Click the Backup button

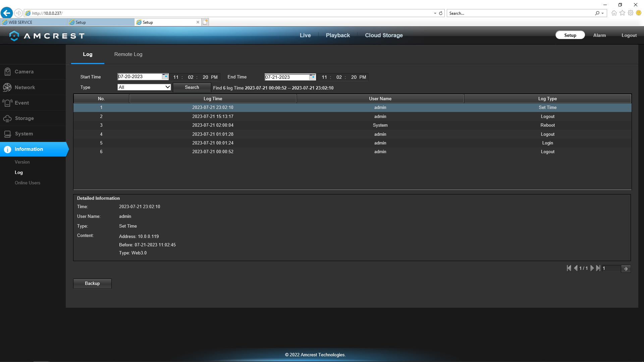tap(92, 284)
